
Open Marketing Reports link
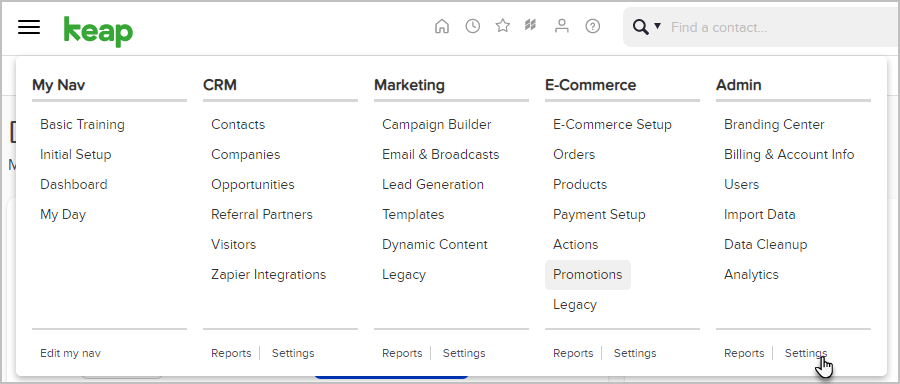pos(402,353)
